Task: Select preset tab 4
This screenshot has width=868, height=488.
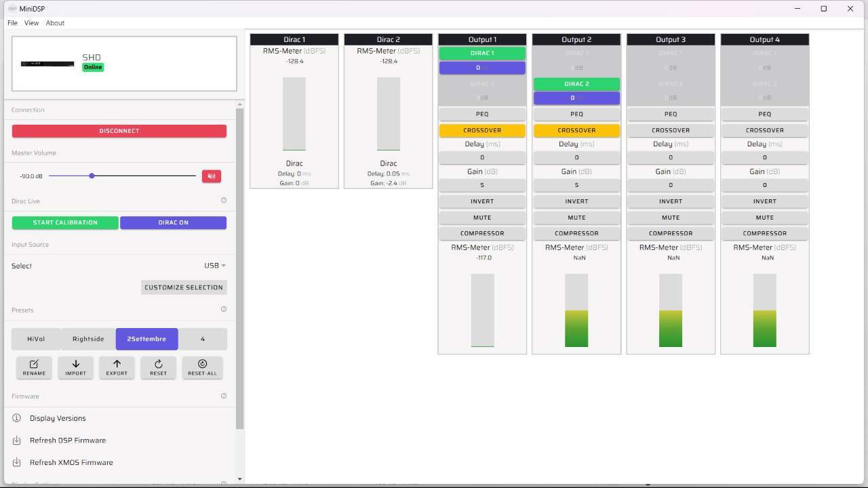Action: (x=202, y=339)
